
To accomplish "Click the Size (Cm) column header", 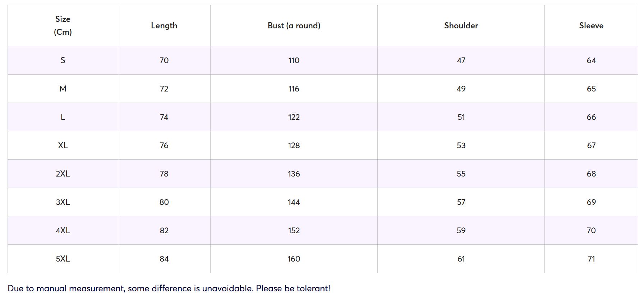I will pos(63,25).
